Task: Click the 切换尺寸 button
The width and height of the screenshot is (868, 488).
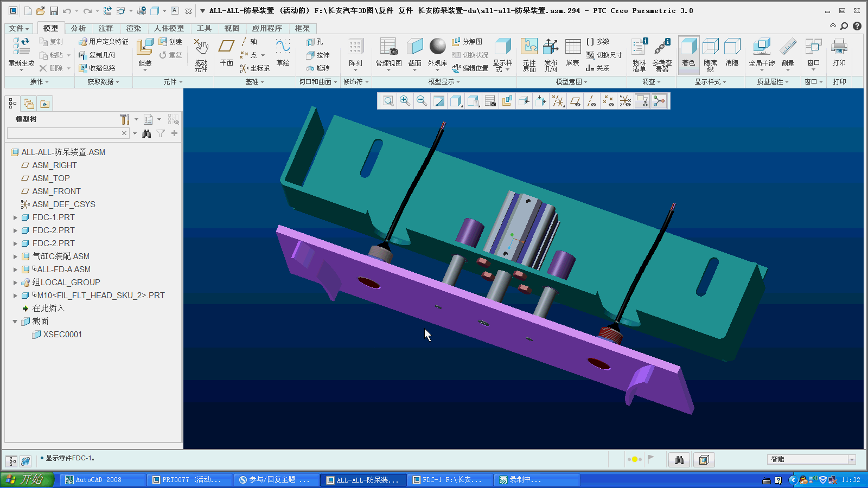Action: click(604, 55)
